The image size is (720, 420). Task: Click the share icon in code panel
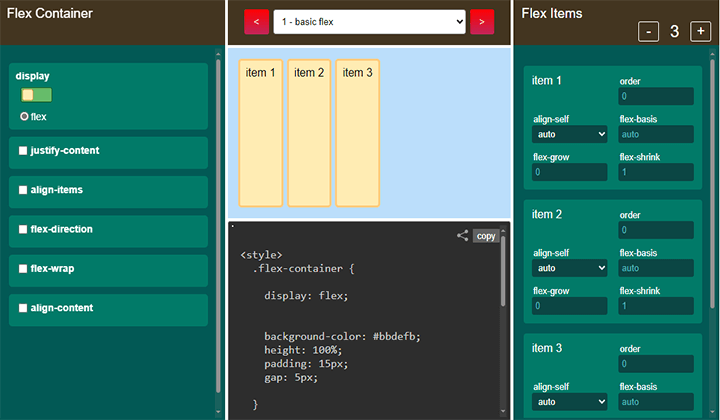pos(462,236)
